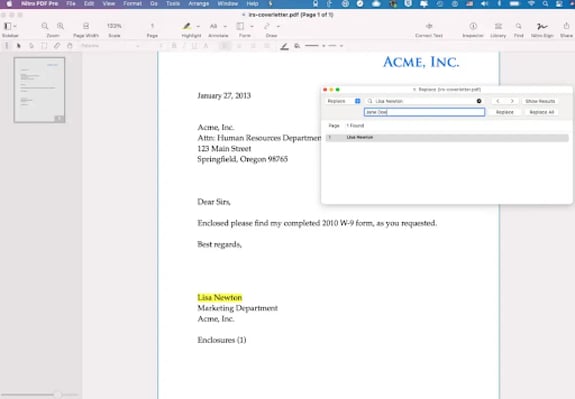Click the Page number field
This screenshot has height=399, width=575.
(152, 26)
